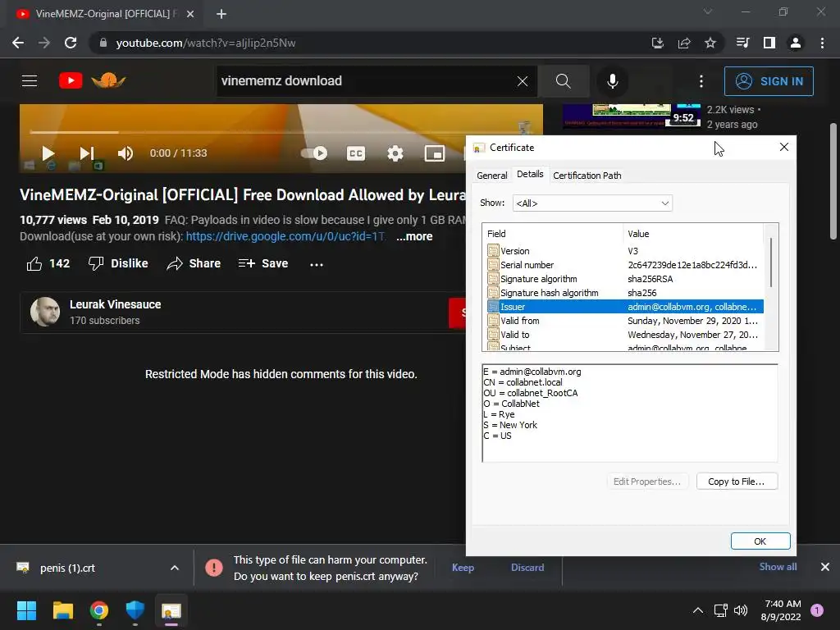Enable miniplayer mode

[435, 153]
